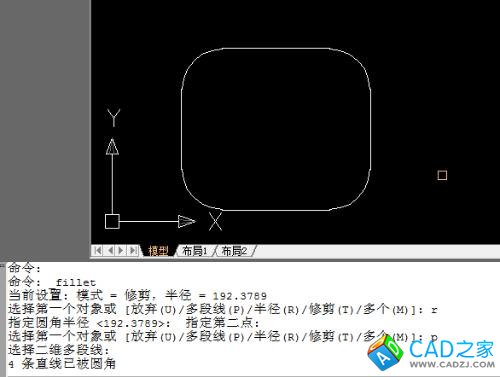This screenshot has height=377, width=500.
Task: Click the CAD之家 cube logo
Action: click(x=385, y=353)
